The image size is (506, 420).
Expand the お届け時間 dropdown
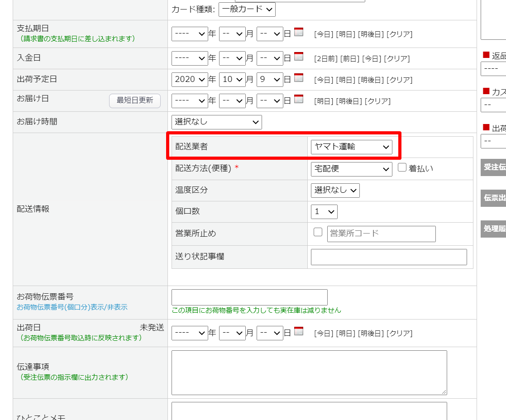(216, 122)
